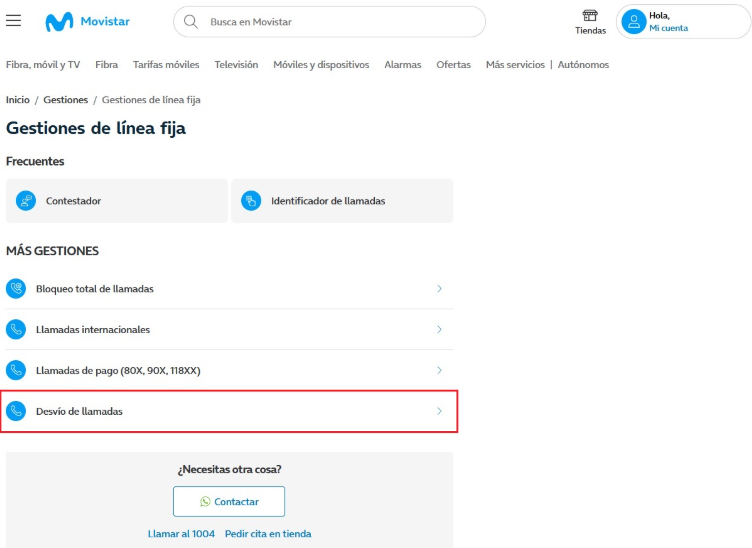Open the Mi cuenta profile avatar
This screenshot has width=752, height=548.
point(633,22)
